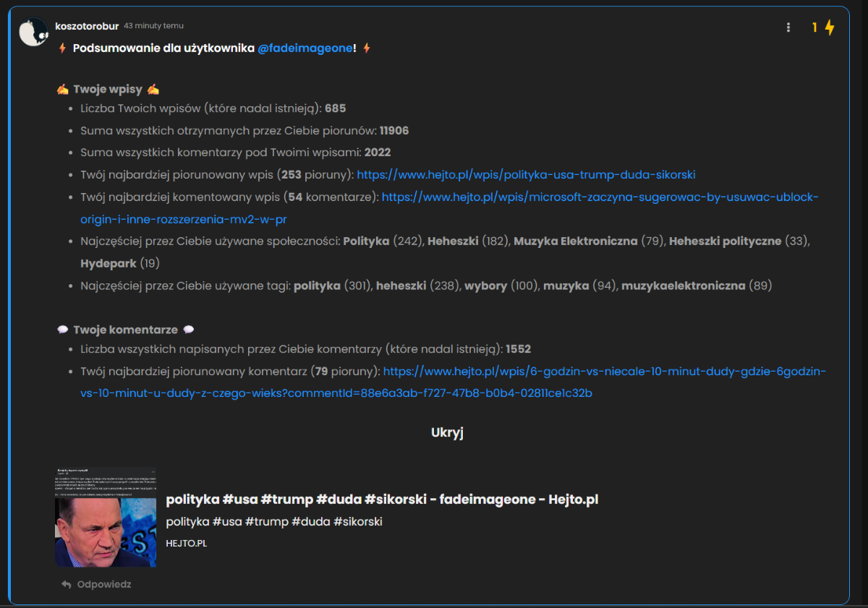Viewport: 868px width, 608px height.
Task: Open the polityka-usa-trump-duda-sikorski post link
Action: click(x=526, y=175)
